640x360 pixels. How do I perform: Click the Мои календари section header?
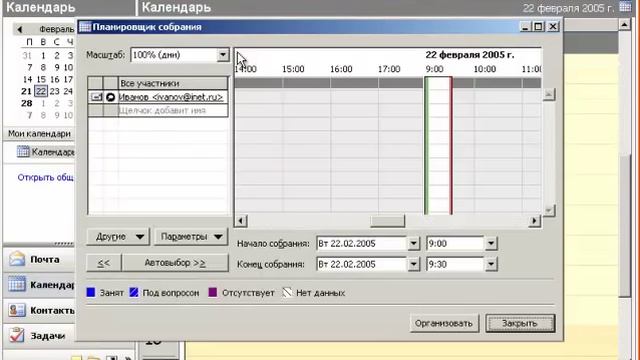tap(40, 133)
